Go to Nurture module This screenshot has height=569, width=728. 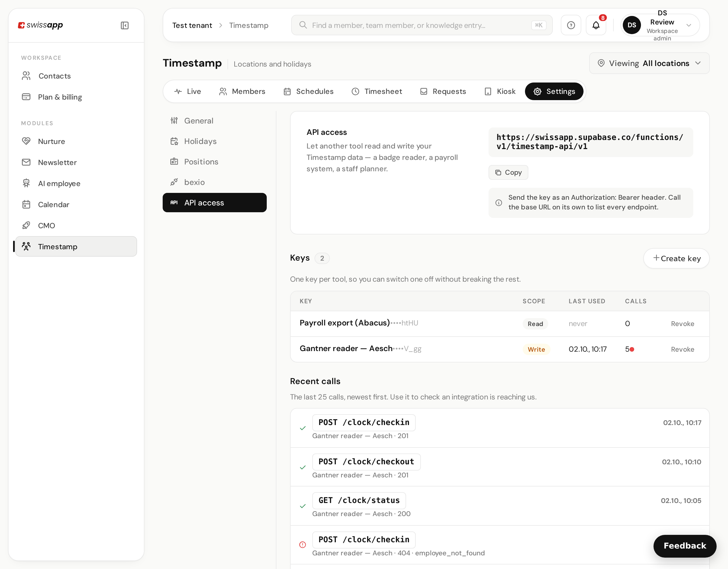(x=76, y=141)
